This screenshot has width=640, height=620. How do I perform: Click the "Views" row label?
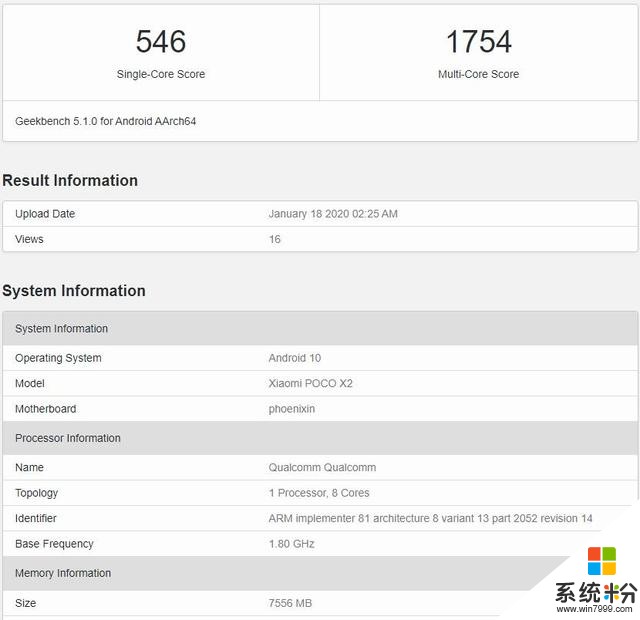click(x=29, y=239)
